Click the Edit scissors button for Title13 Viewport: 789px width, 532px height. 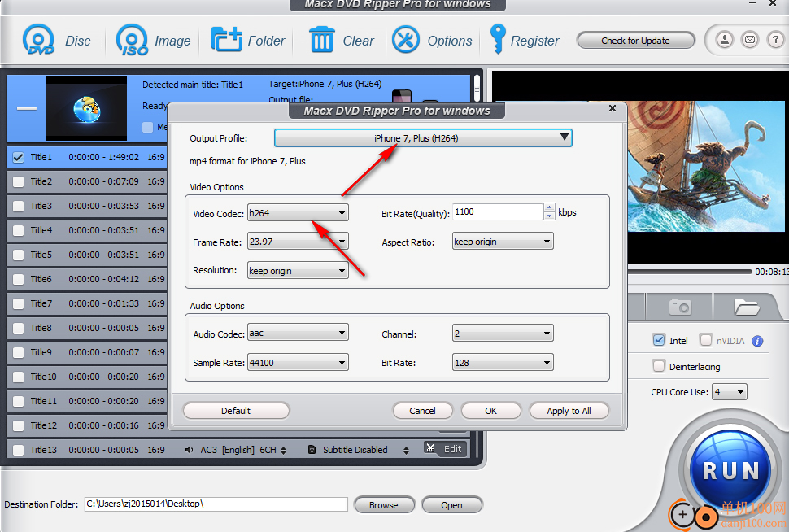tap(445, 449)
